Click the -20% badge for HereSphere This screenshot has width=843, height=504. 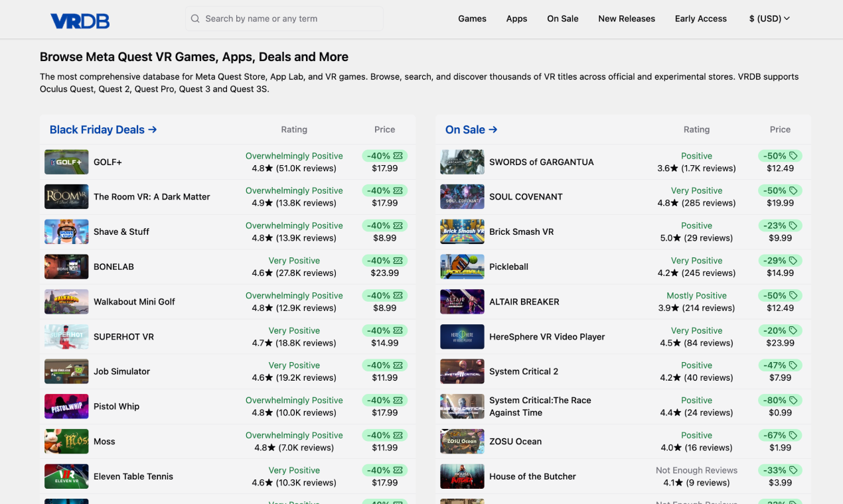tap(780, 330)
